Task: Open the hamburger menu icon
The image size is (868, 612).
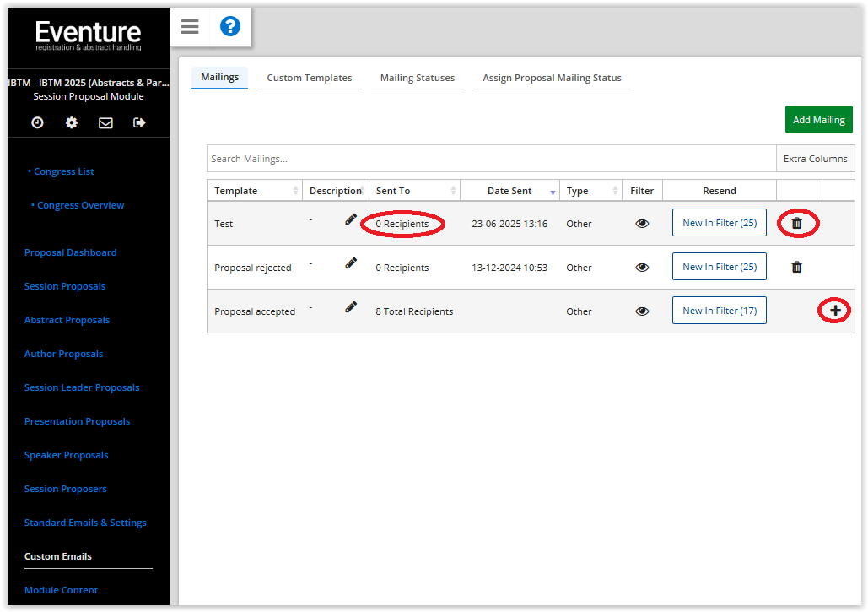Action: 190,27
